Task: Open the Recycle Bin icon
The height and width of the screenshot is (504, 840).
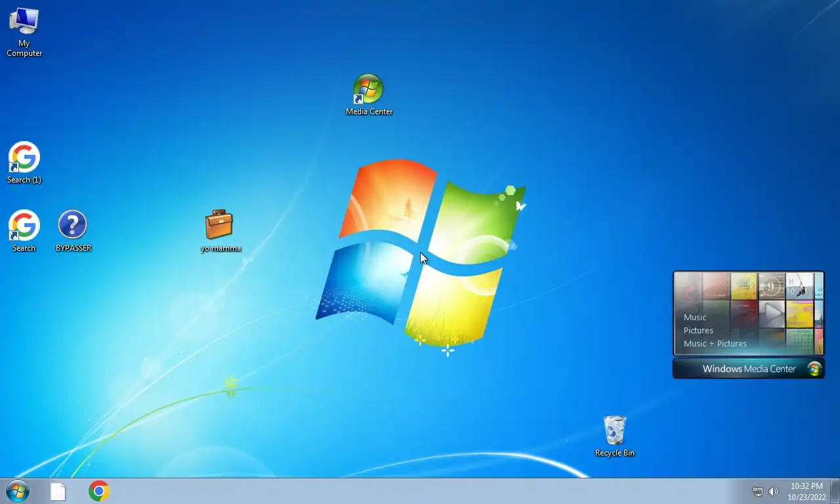Action: coord(614,436)
